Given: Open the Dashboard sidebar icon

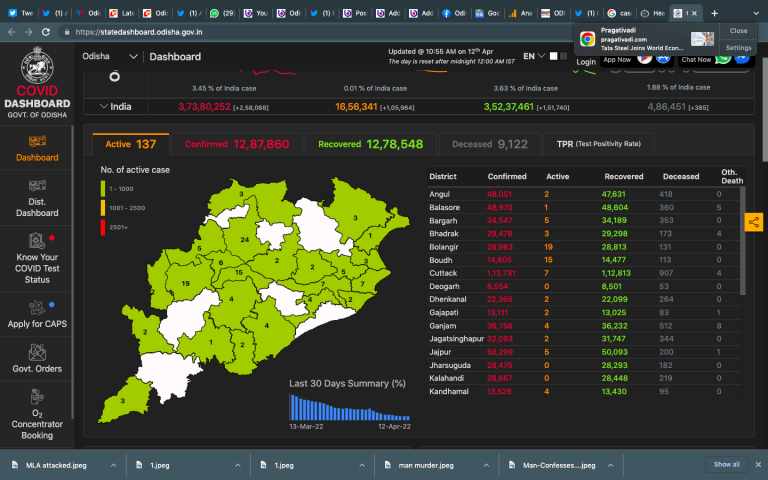Looking at the screenshot, I should [36, 142].
